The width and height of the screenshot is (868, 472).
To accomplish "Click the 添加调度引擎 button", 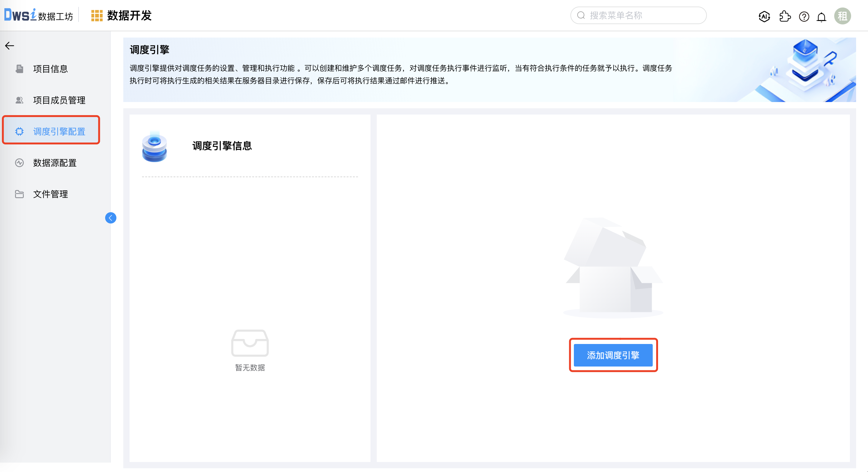I will point(613,355).
